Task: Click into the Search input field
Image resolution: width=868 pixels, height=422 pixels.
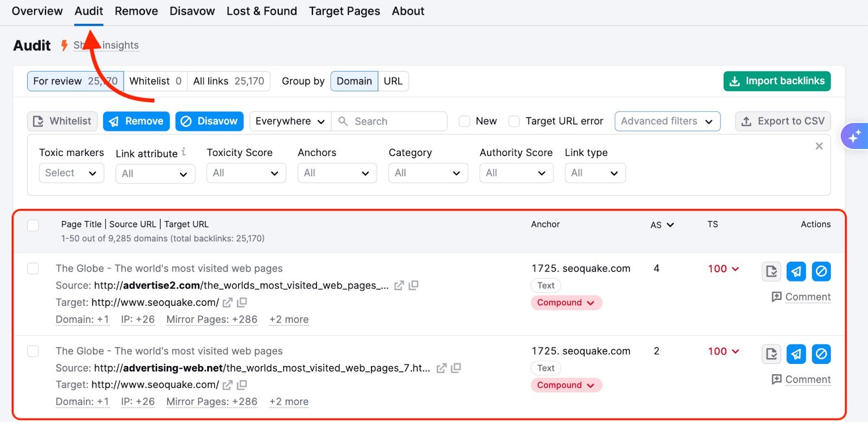Action: click(396, 121)
